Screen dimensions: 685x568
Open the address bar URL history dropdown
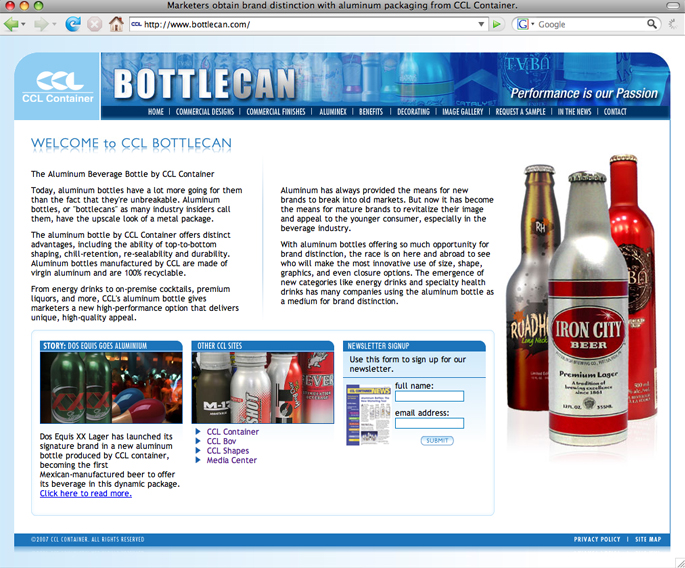click(481, 24)
